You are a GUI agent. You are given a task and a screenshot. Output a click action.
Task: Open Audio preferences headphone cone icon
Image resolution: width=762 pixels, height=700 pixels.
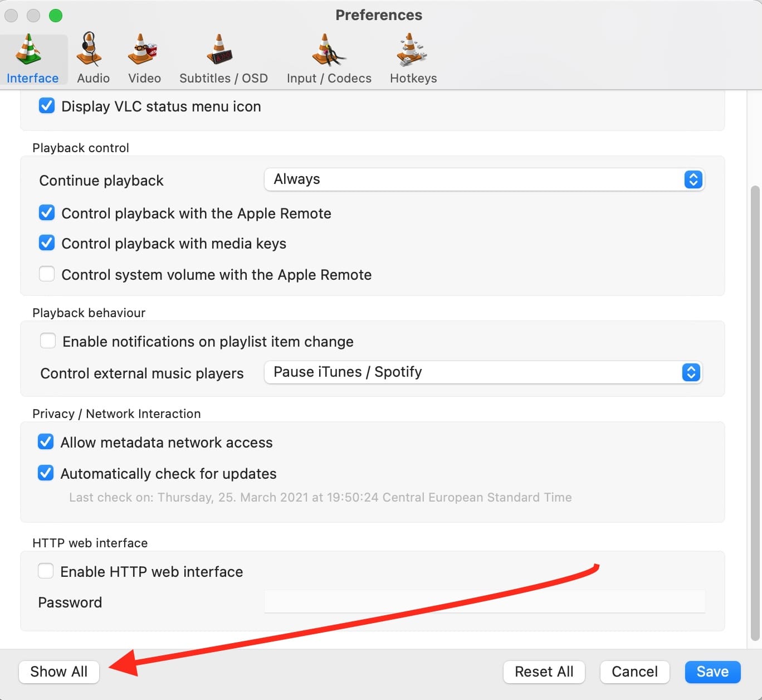[x=90, y=49]
